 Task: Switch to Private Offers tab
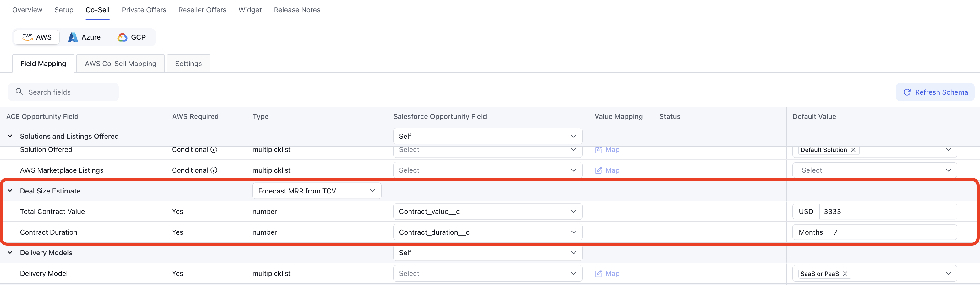click(144, 10)
